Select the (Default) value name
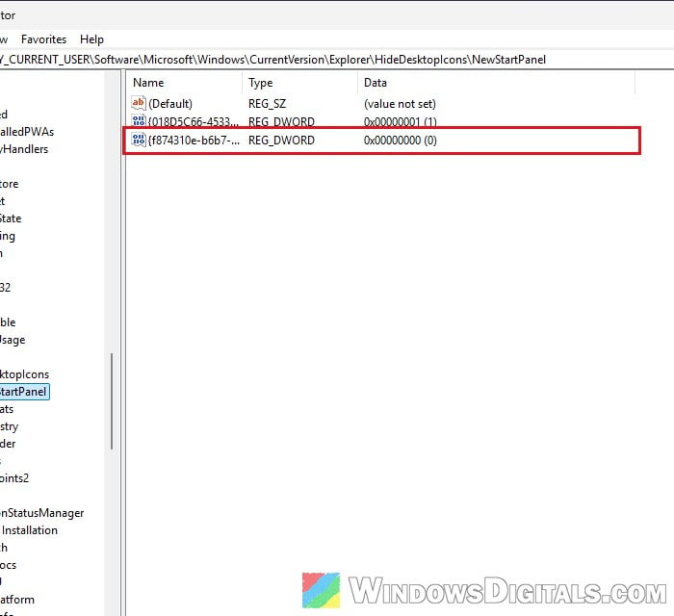The width and height of the screenshot is (674, 616). pos(170,104)
